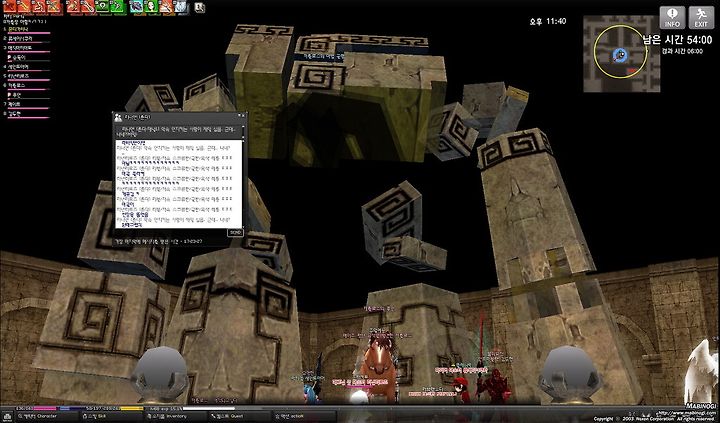Close the chat window with the X

click(x=243, y=117)
